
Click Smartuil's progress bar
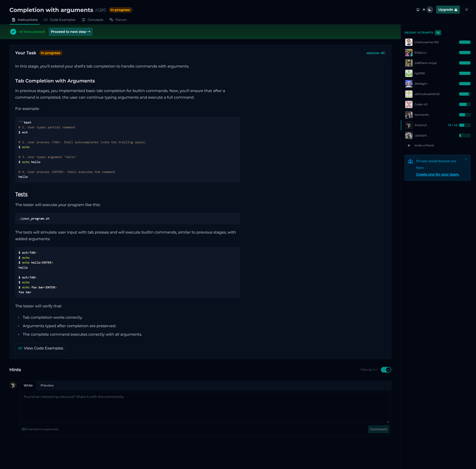(x=465, y=125)
